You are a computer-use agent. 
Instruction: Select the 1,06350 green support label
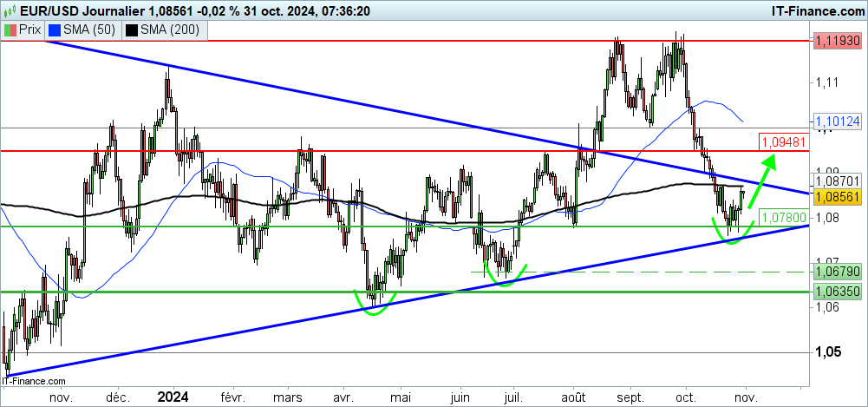click(x=836, y=292)
